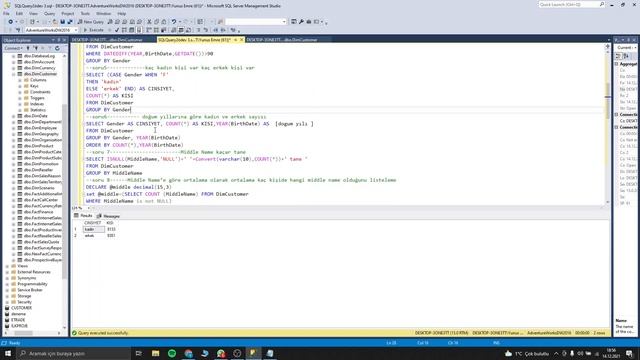Select the dbo.DimScenario table
The width and height of the screenshot is (640, 360).
tap(39, 188)
